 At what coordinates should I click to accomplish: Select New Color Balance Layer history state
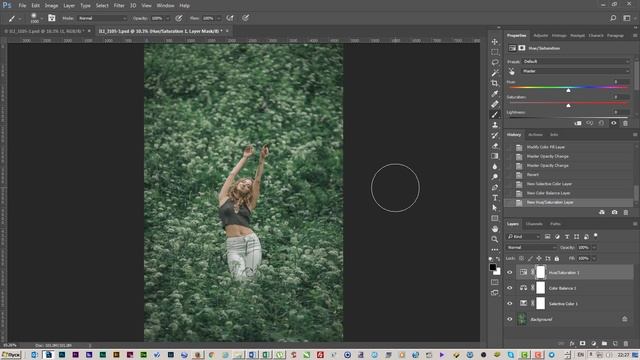click(x=548, y=193)
